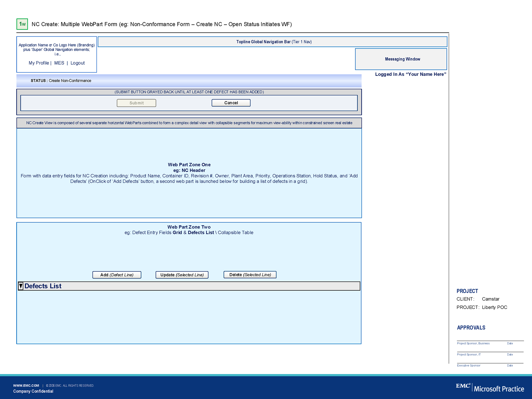Open the MES navigation link
This screenshot has height=399, width=532.
(x=59, y=63)
